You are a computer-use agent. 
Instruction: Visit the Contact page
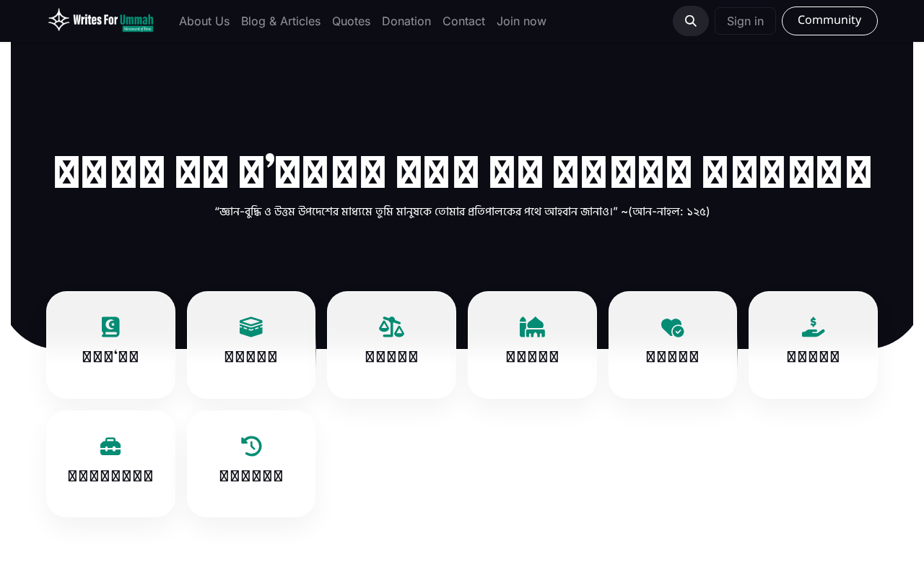(463, 21)
